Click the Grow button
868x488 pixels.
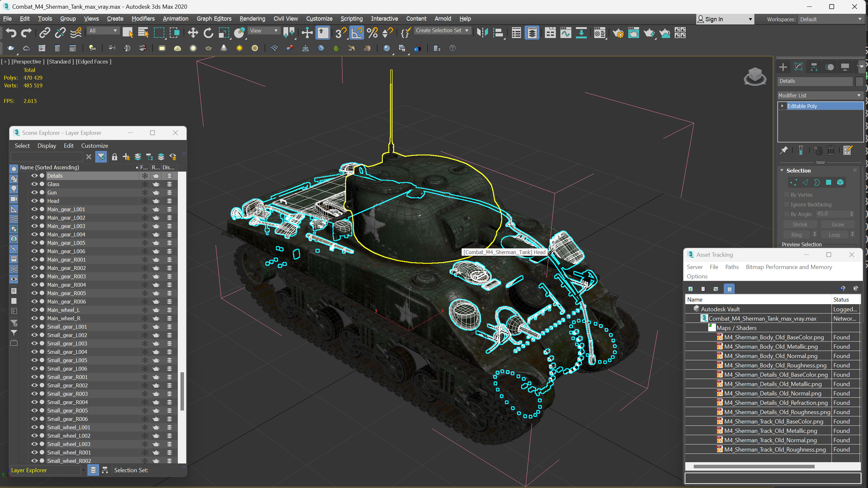[838, 224]
